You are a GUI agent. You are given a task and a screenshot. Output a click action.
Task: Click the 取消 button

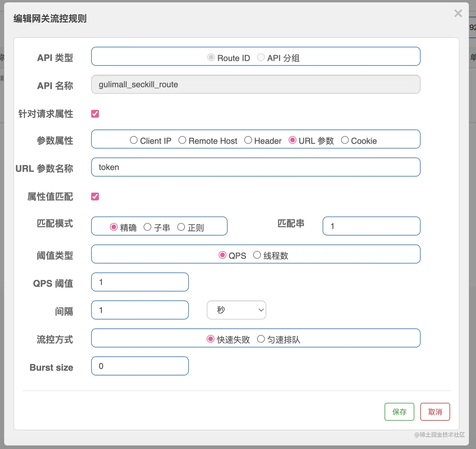[435, 412]
